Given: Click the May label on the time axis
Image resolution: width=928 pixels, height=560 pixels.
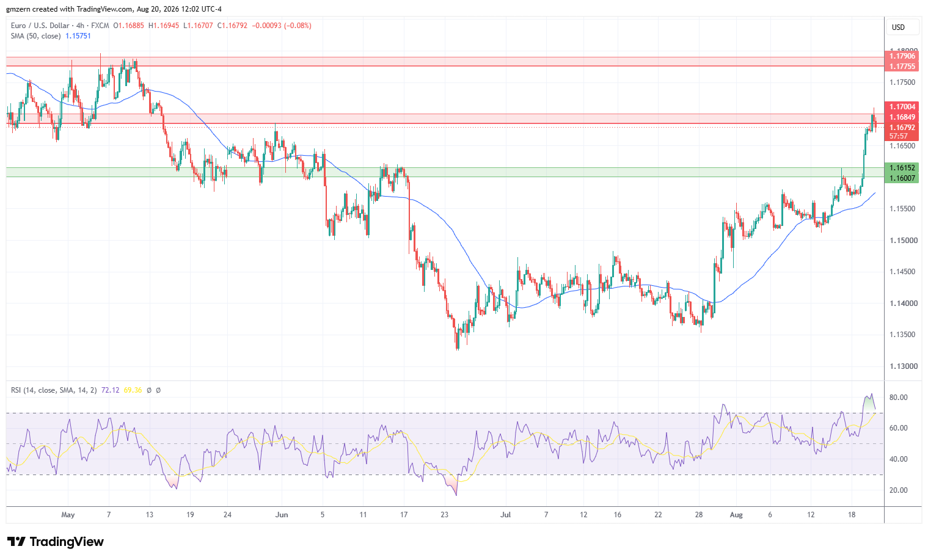Looking at the screenshot, I should point(68,515).
